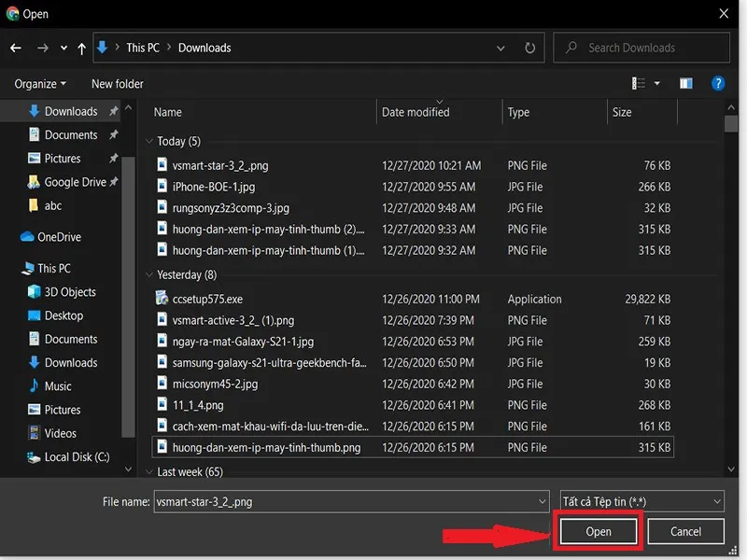The image size is (747, 560).
Task: Open the Change your view dropdown arrow
Action: [657, 83]
